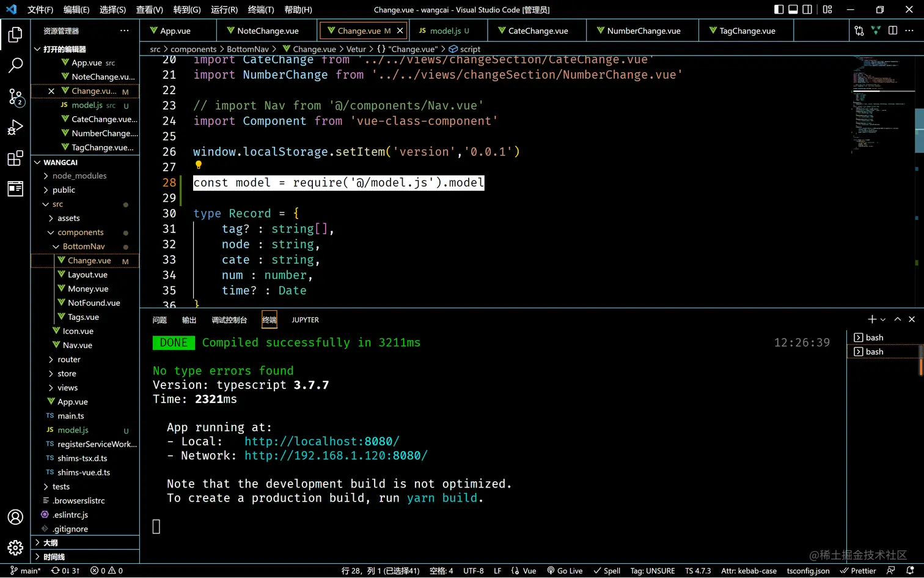Screen dimensions: 924x578
Task: Expand the Timeline section
Action: coord(86,557)
